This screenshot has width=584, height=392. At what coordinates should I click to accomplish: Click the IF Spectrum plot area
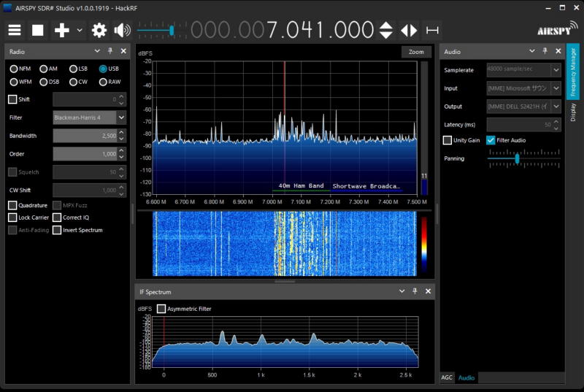click(285, 342)
